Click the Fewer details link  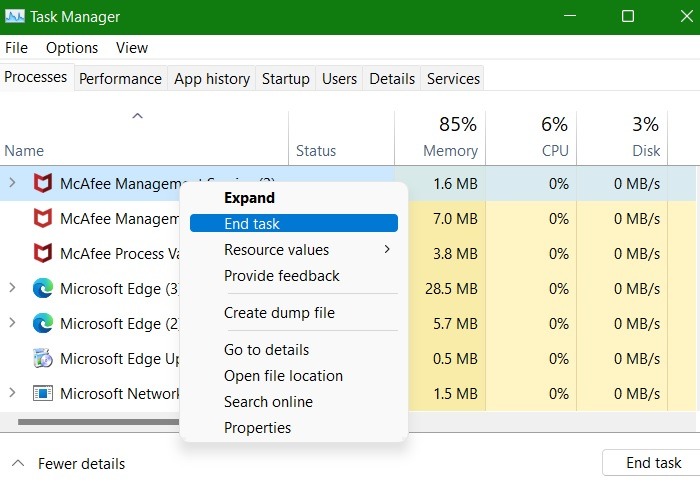(81, 463)
